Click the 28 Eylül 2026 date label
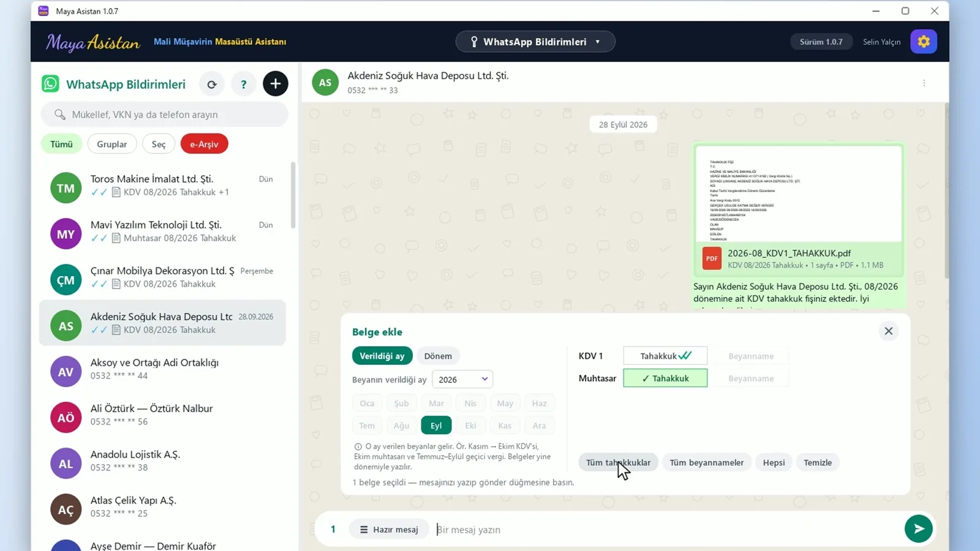The width and height of the screenshot is (980, 551). pyautogui.click(x=623, y=124)
